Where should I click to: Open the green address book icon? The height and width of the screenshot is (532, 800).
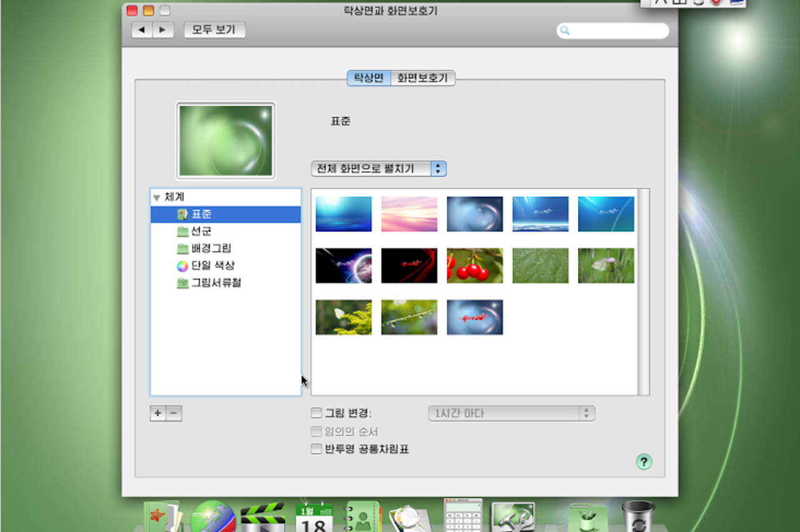click(x=363, y=517)
